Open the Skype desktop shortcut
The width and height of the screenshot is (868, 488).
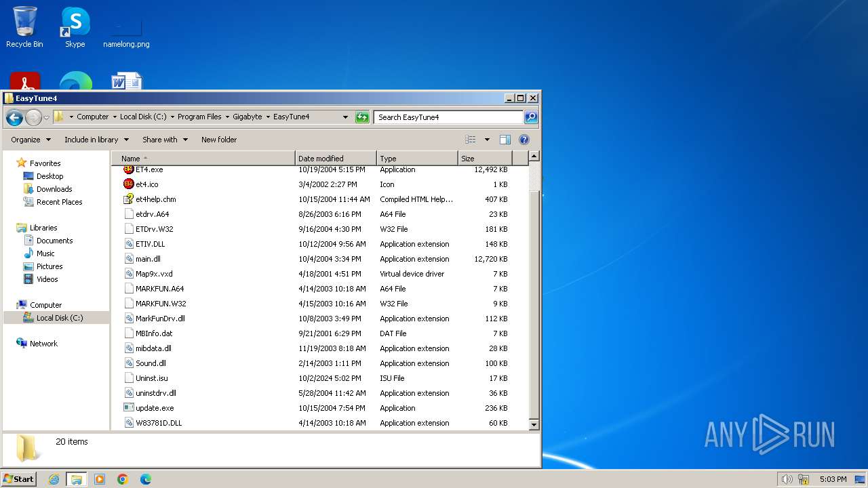pyautogui.click(x=75, y=27)
